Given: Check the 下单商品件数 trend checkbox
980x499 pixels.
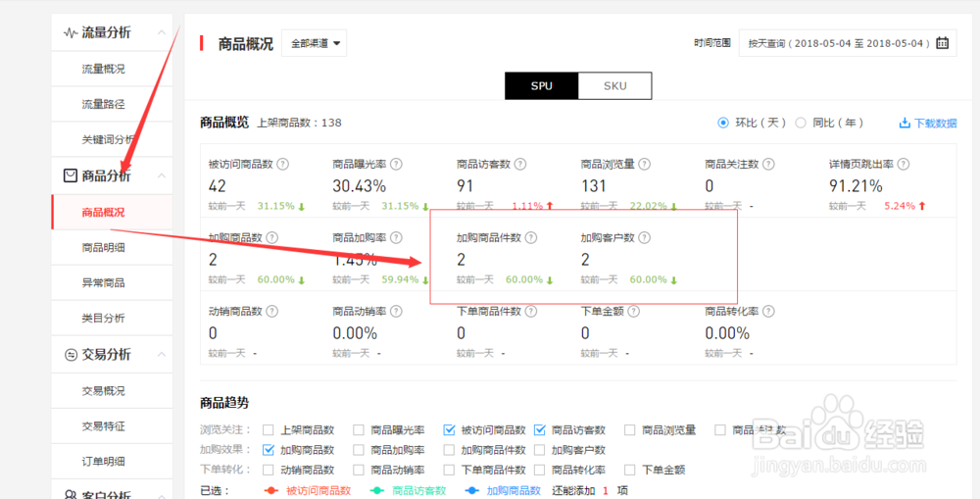Looking at the screenshot, I should tap(449, 470).
